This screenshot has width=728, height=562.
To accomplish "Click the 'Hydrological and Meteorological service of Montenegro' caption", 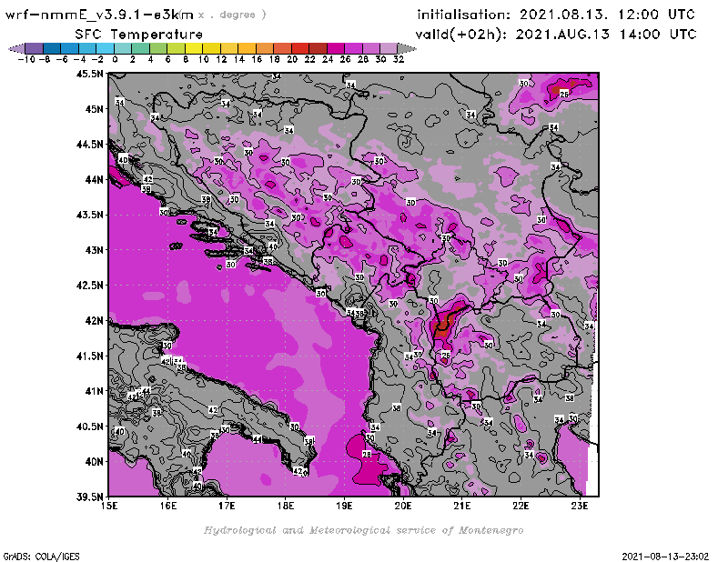I will pos(363,530).
